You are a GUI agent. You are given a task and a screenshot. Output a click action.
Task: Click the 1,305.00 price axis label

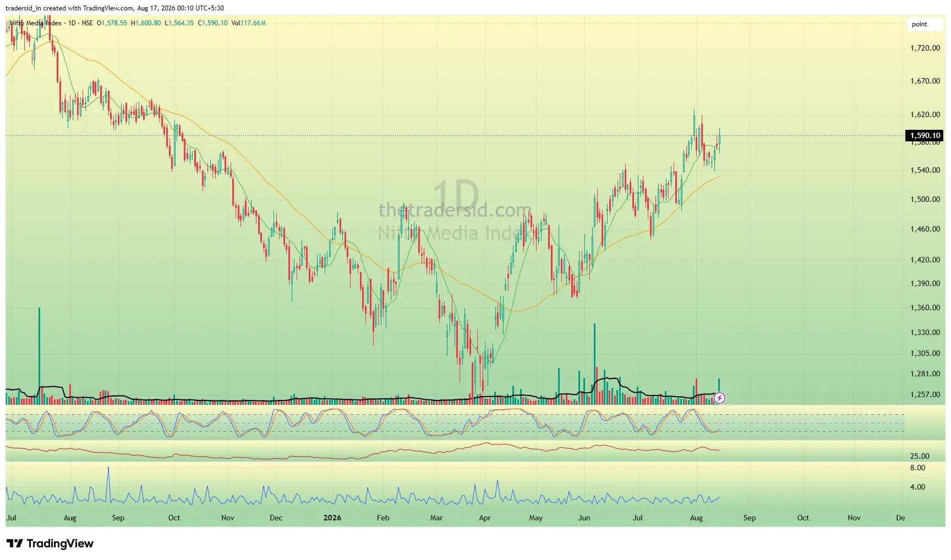[925, 353]
